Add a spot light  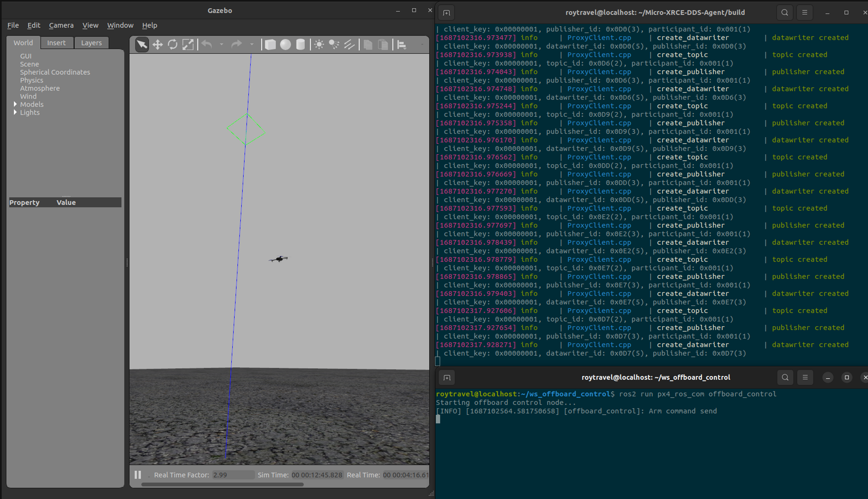tap(334, 44)
